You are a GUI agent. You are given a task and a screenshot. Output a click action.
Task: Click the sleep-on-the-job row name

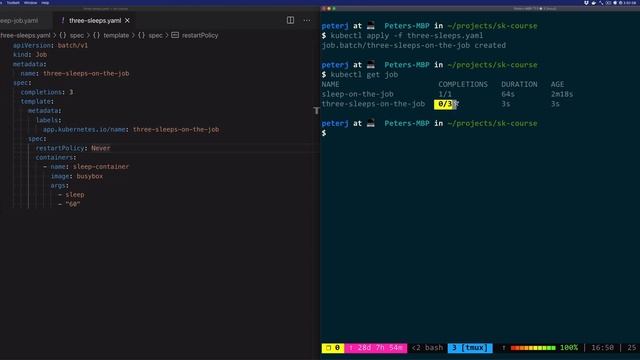[358, 94]
